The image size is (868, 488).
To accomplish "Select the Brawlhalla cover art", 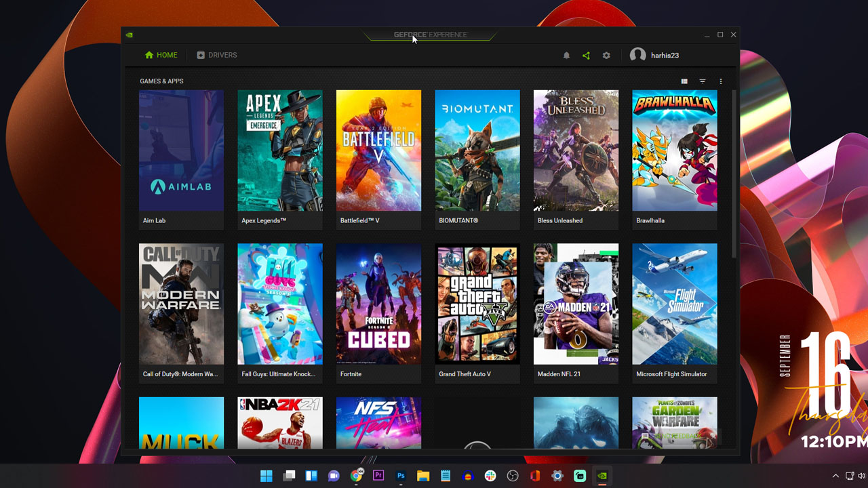I will click(675, 150).
